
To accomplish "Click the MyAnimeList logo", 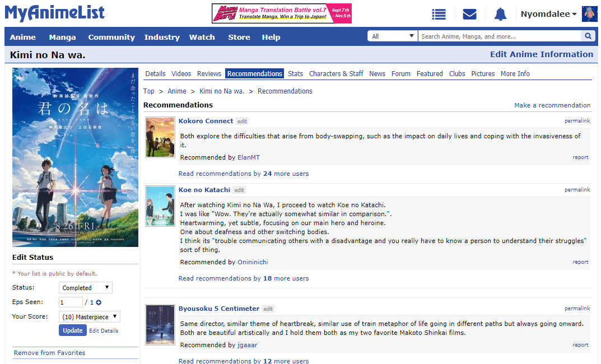I will pyautogui.click(x=54, y=13).
